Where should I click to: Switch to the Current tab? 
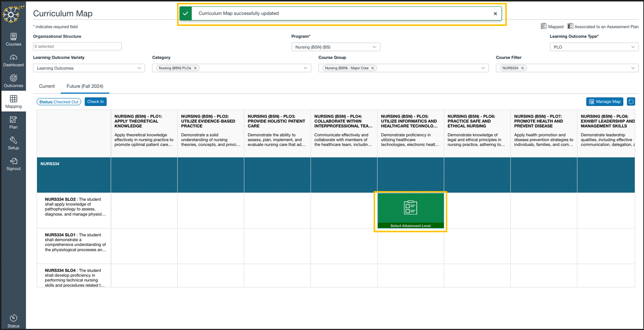(x=47, y=86)
